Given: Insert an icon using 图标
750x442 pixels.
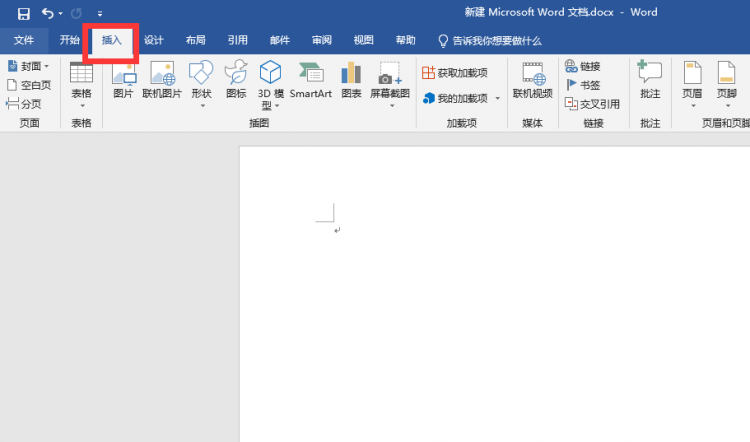Looking at the screenshot, I should click(x=236, y=80).
